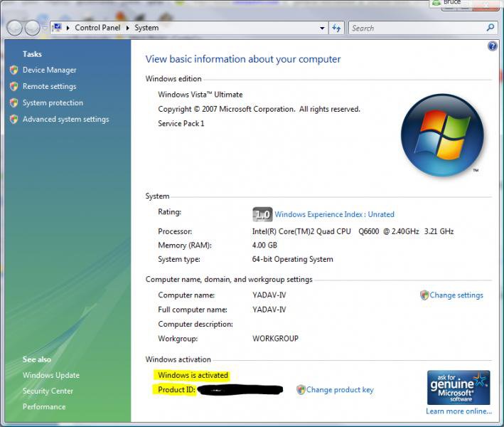
Task: Click the magnifying glass search icon
Action: [490, 28]
